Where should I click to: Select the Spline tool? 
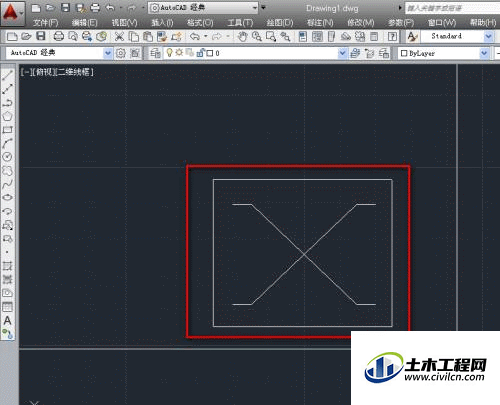[x=7, y=184]
